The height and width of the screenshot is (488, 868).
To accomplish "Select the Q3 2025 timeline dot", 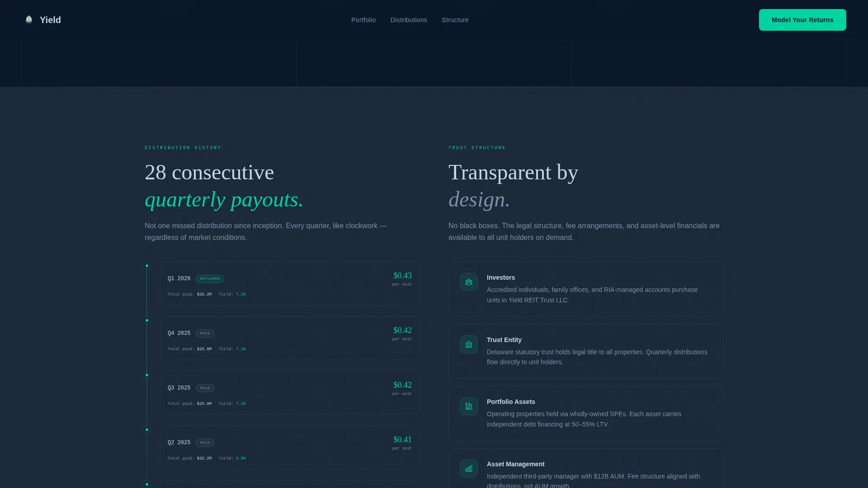I will click(x=147, y=375).
